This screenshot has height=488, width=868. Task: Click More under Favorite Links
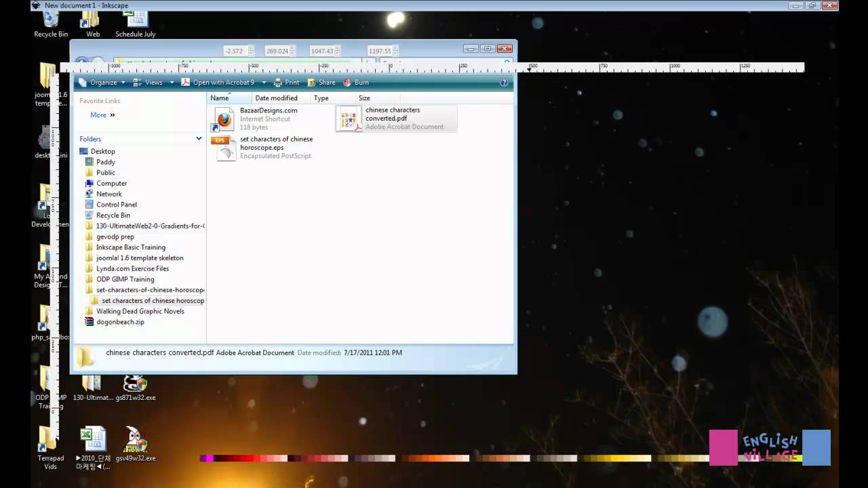pos(102,115)
